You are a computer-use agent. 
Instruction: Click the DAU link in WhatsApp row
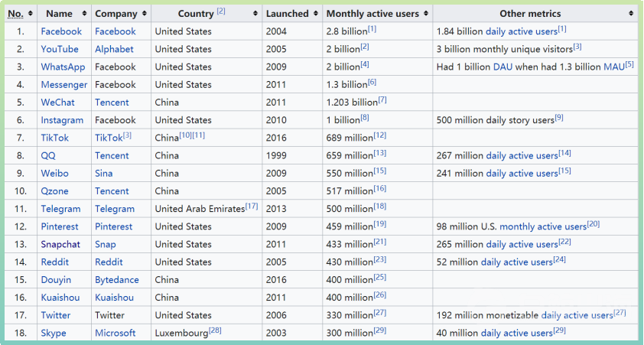[x=503, y=67]
